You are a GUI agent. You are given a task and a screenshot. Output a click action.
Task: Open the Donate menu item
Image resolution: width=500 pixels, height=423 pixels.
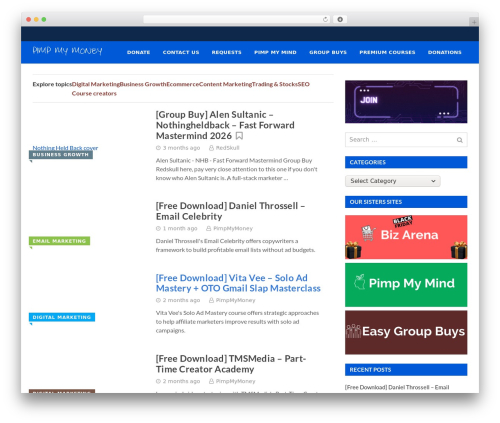(x=138, y=52)
